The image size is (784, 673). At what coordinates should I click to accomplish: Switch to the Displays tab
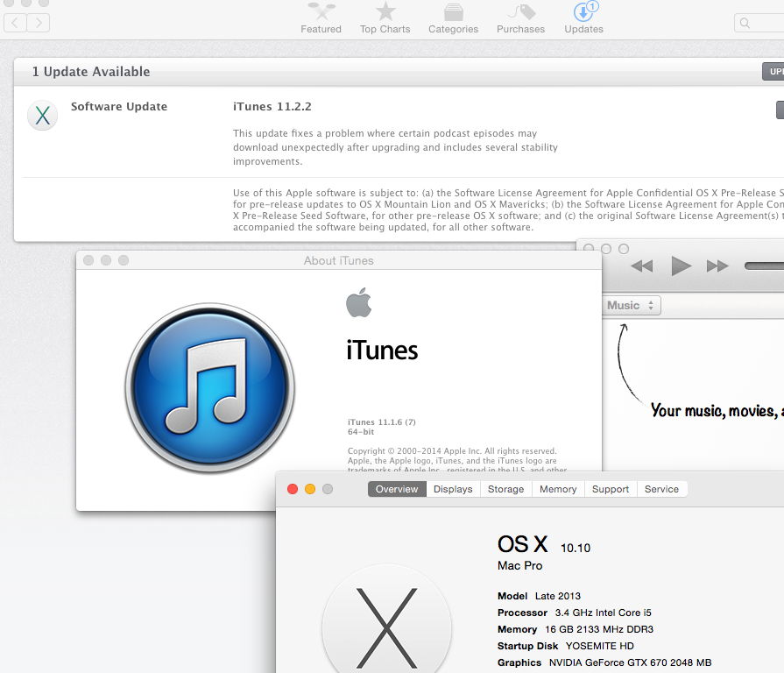(453, 489)
